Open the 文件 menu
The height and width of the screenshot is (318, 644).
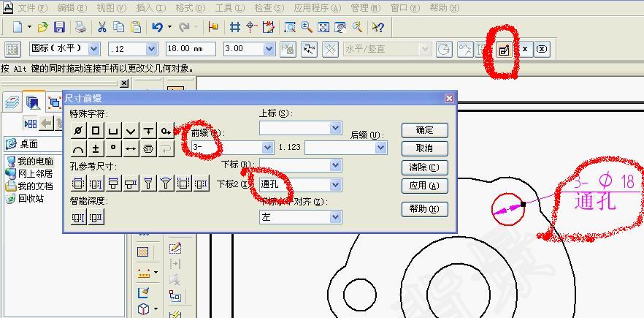[33, 8]
